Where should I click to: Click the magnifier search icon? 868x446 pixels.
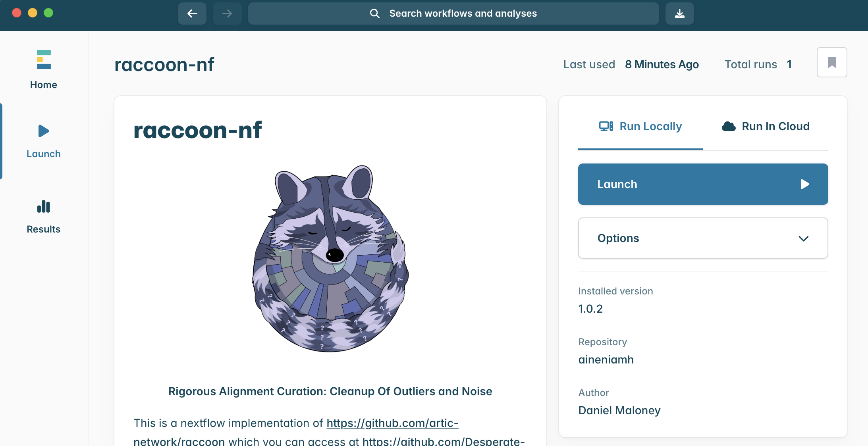point(374,13)
